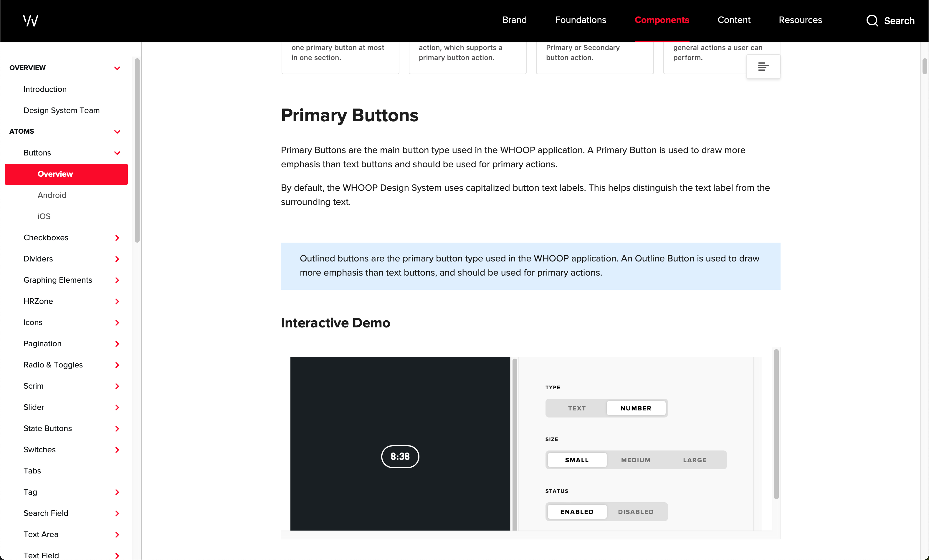Screen dimensions: 929x560
Task: Click the demo panel vertical scrollbar
Action: 776,424
